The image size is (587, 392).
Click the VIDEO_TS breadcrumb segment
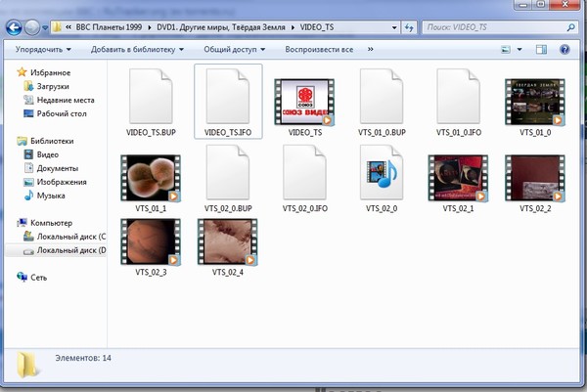pos(317,27)
